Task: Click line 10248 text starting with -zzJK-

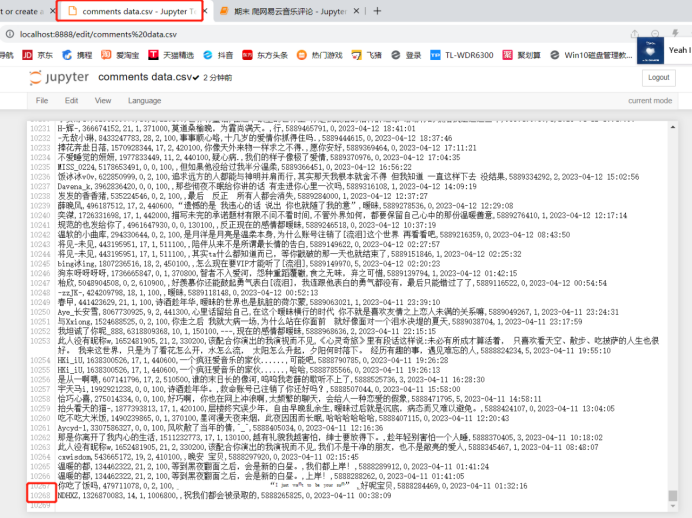Action: (x=188, y=293)
